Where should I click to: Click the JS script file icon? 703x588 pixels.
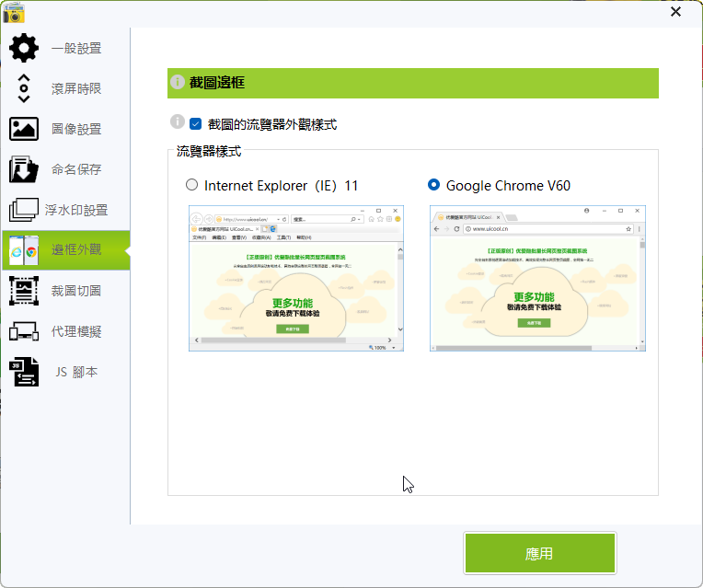click(x=24, y=372)
